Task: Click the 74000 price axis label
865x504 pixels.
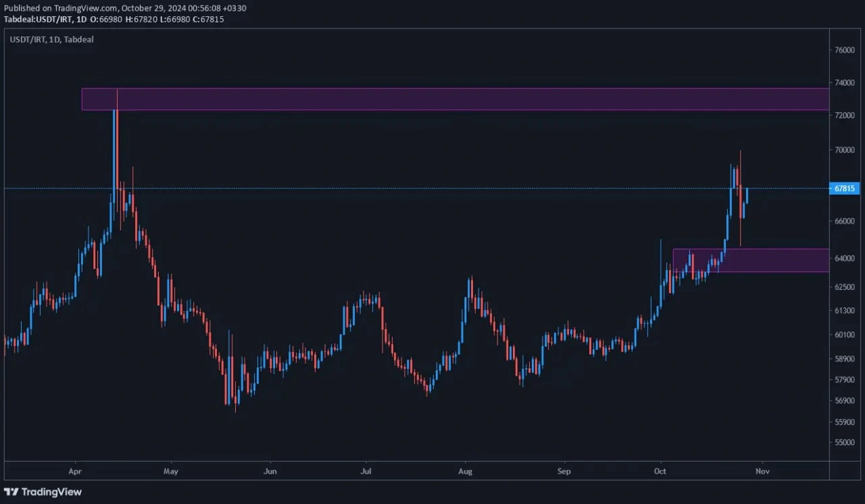Action: pyautogui.click(x=845, y=83)
